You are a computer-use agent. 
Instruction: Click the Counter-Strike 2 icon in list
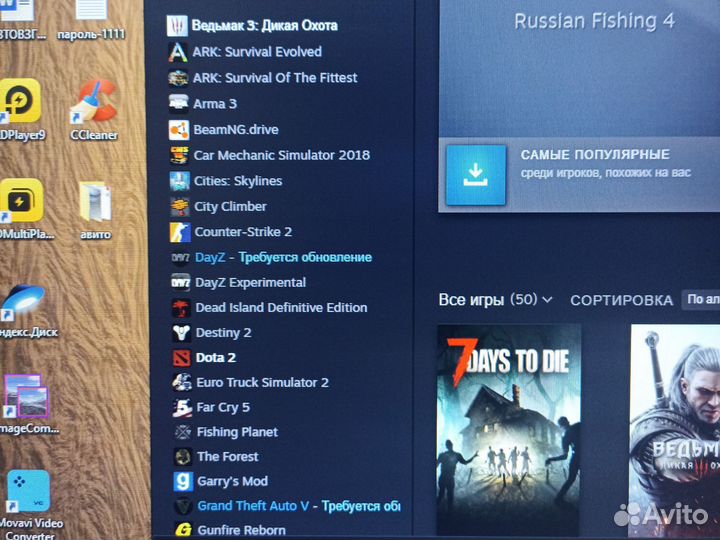click(180, 232)
